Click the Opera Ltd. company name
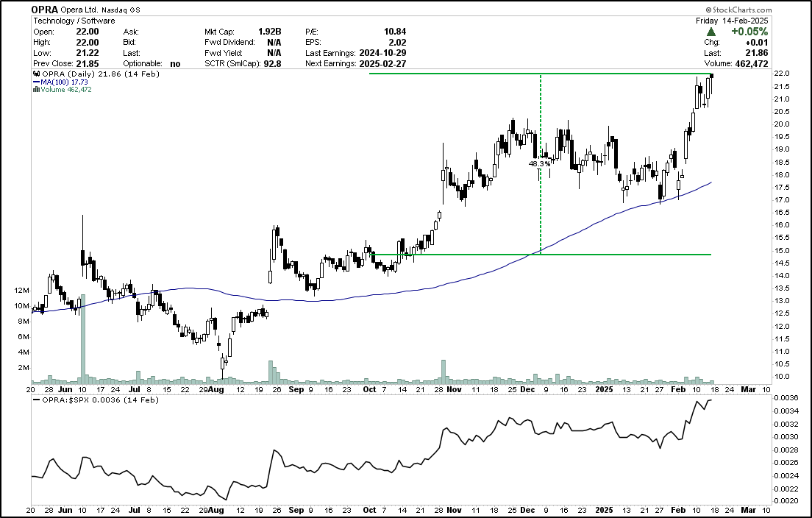Image resolution: width=812 pixels, height=518 pixels. [79, 10]
